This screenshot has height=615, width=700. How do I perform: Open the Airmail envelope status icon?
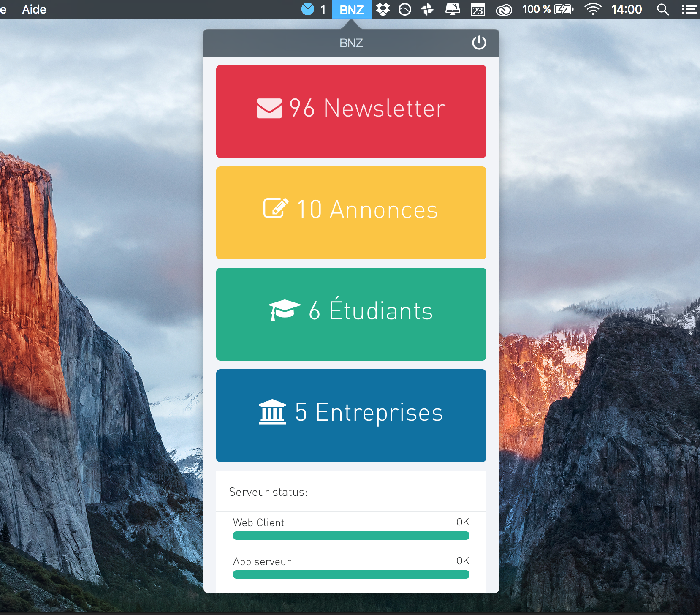click(x=308, y=9)
